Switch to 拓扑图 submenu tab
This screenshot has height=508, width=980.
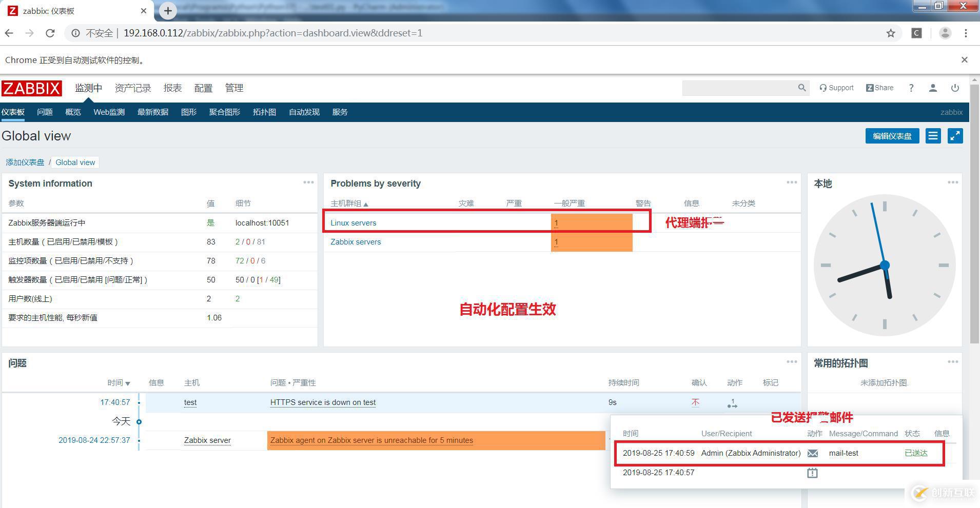coord(264,112)
